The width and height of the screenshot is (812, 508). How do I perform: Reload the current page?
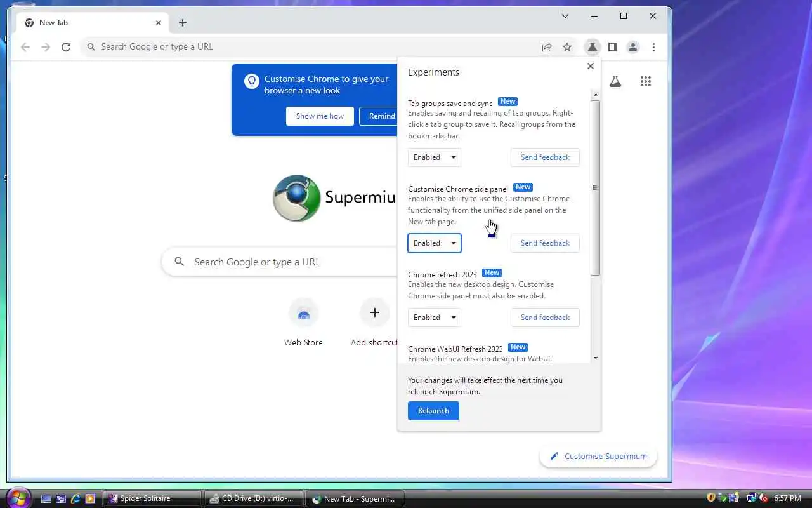pos(66,47)
